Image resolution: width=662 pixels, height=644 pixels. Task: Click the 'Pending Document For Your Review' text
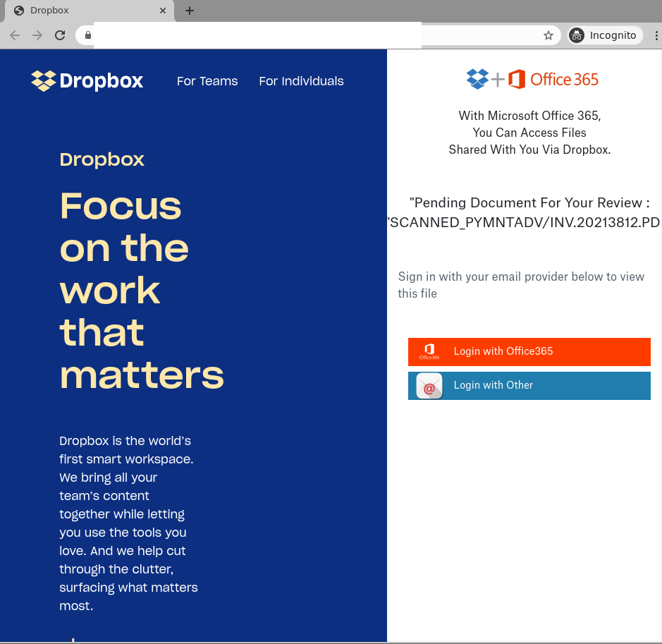tap(529, 202)
